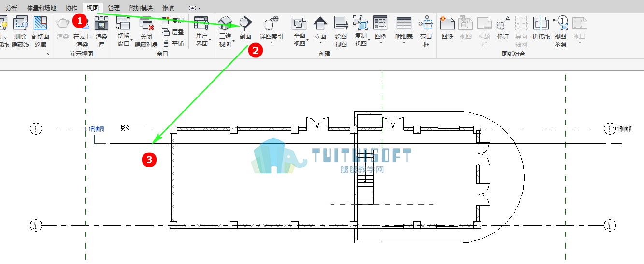Open the 修订 revisions tool
Image resolution: width=644 pixels, height=264 pixels.
click(503, 28)
